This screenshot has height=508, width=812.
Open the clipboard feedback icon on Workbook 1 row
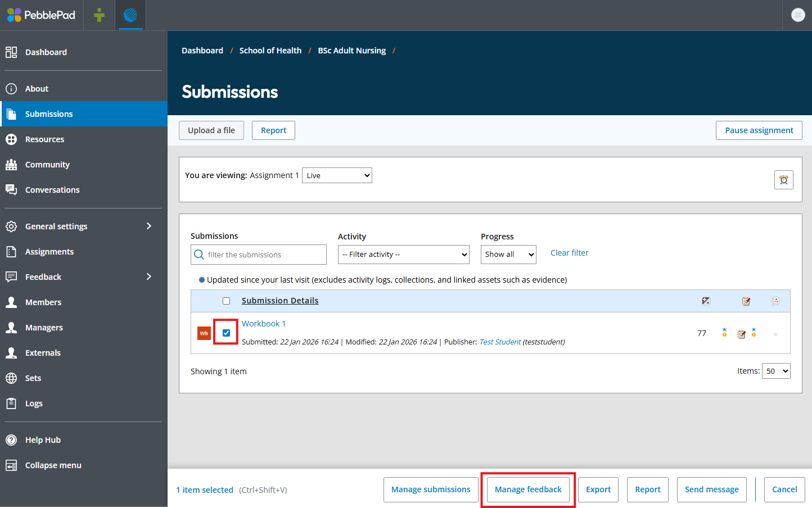pos(741,334)
